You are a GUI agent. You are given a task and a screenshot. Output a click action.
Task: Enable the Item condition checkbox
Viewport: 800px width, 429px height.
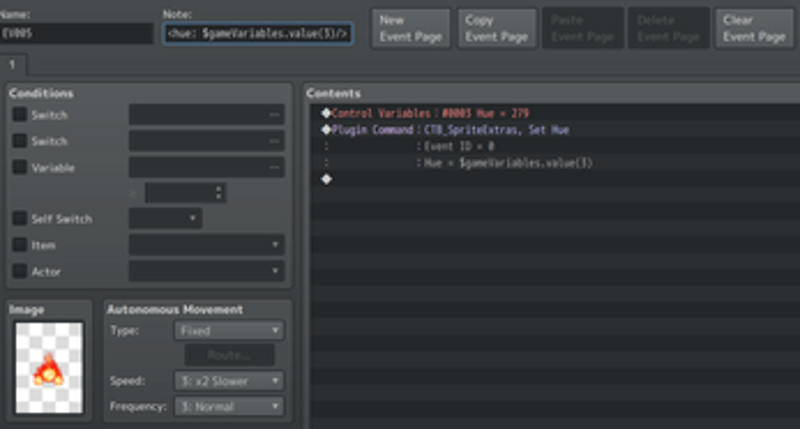(19, 245)
